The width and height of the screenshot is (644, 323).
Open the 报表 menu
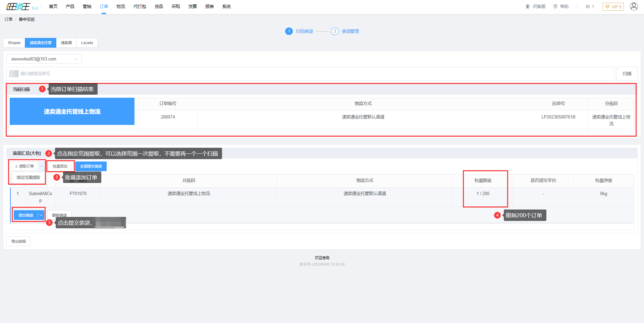210,6
